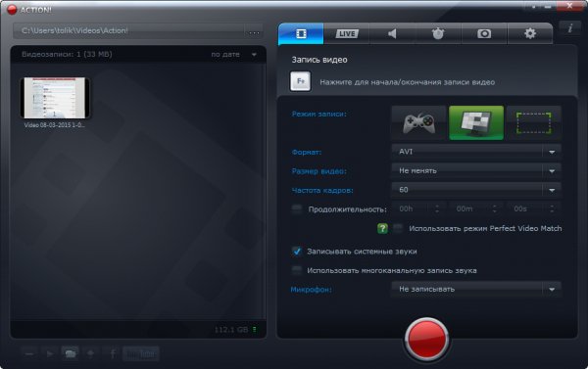
Task: Click the "Режим записи:" label
Action: pyautogui.click(x=319, y=114)
